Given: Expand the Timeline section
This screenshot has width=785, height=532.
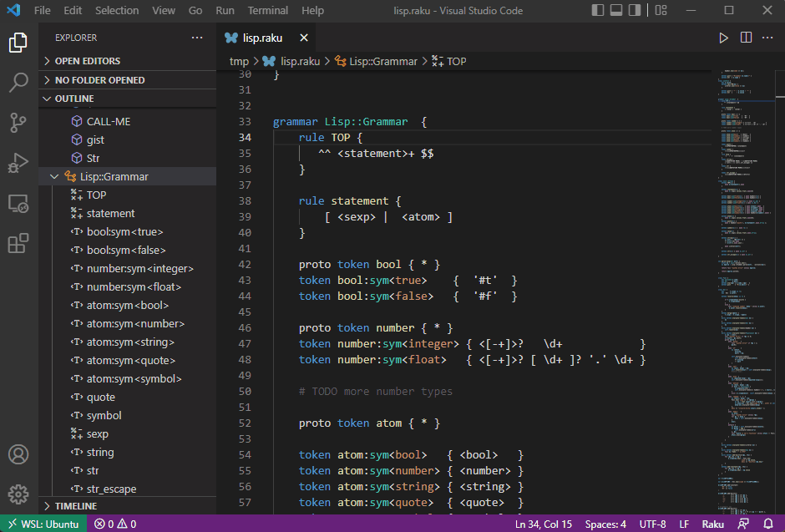Looking at the screenshot, I should pos(128,506).
